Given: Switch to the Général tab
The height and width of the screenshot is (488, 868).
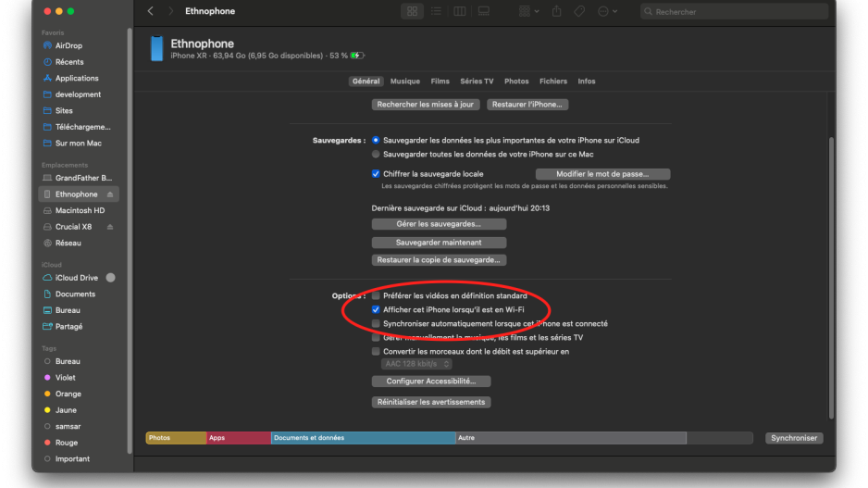Looking at the screenshot, I should [366, 81].
